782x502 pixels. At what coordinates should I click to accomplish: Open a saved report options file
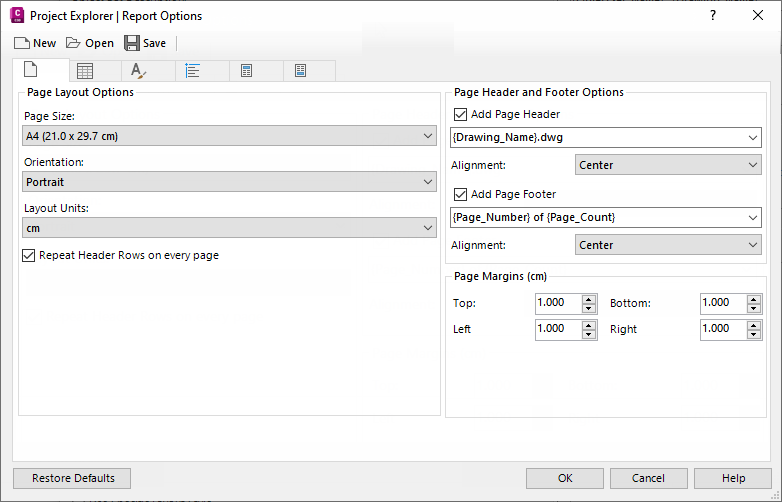[89, 43]
